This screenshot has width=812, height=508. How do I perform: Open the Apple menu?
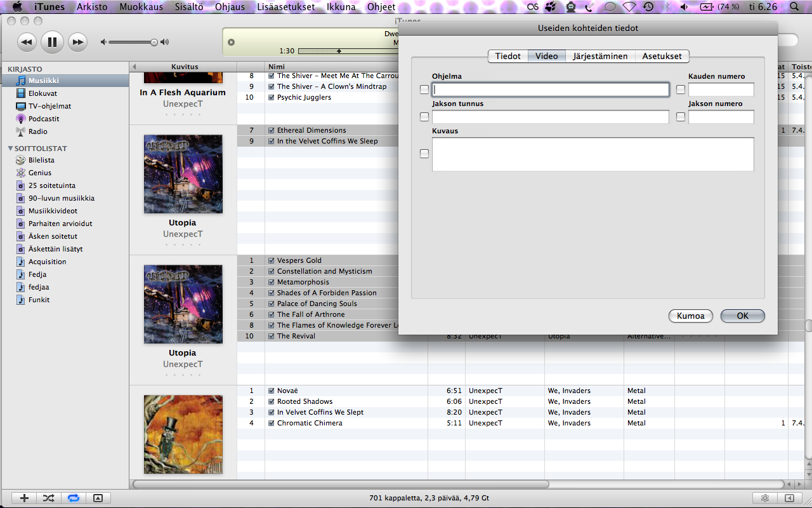[x=17, y=7]
